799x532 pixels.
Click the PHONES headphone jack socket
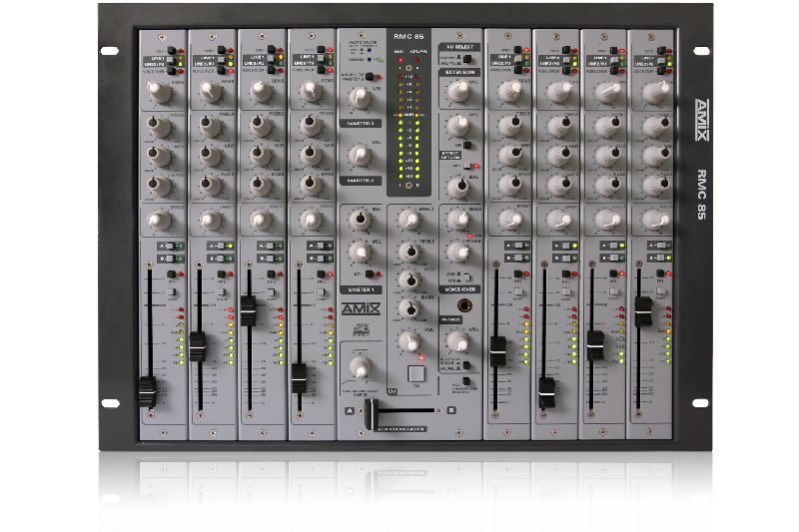tap(463, 305)
